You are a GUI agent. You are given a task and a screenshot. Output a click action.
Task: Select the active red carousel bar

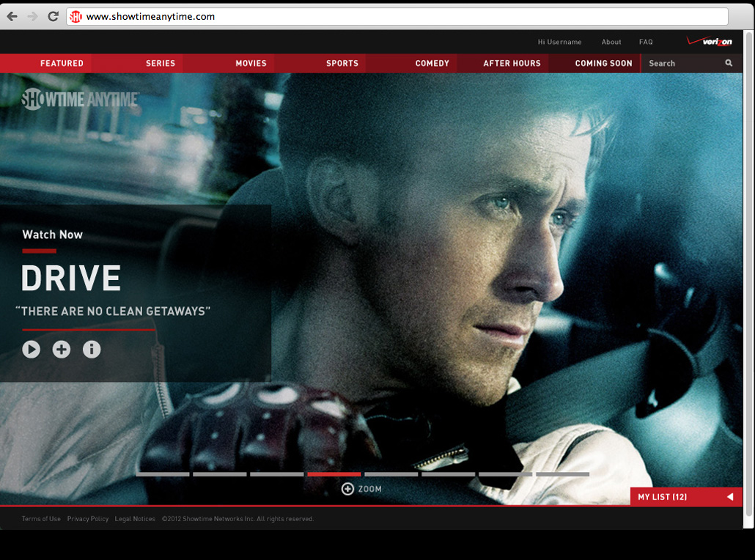(x=334, y=474)
